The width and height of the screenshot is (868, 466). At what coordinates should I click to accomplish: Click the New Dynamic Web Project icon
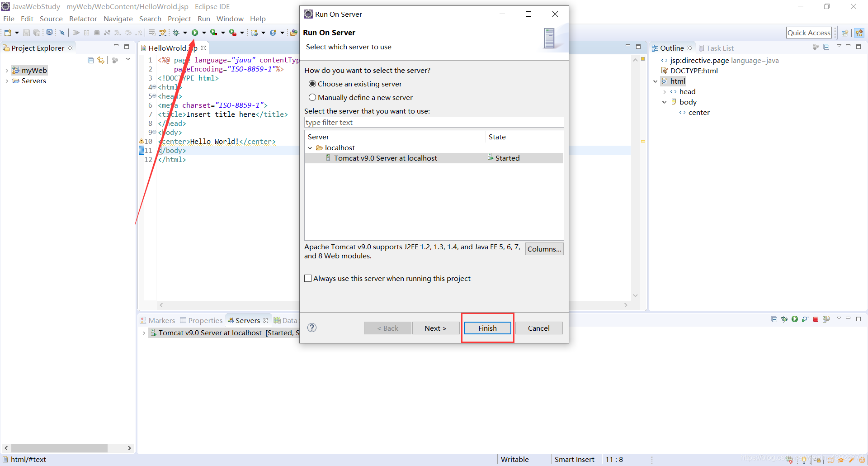(255, 33)
